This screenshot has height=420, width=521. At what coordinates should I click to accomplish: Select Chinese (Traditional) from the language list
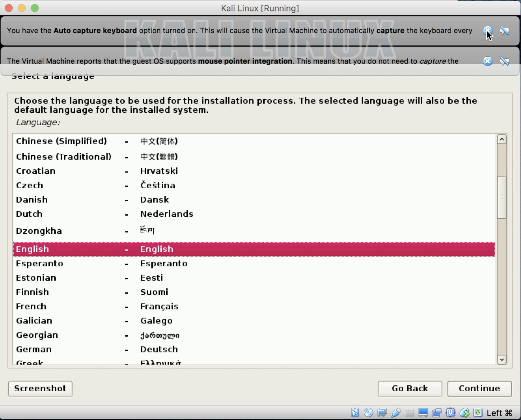coord(254,156)
